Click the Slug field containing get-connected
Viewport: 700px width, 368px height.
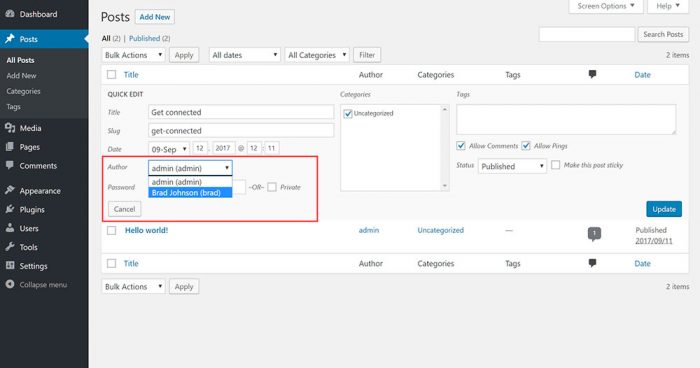click(241, 130)
